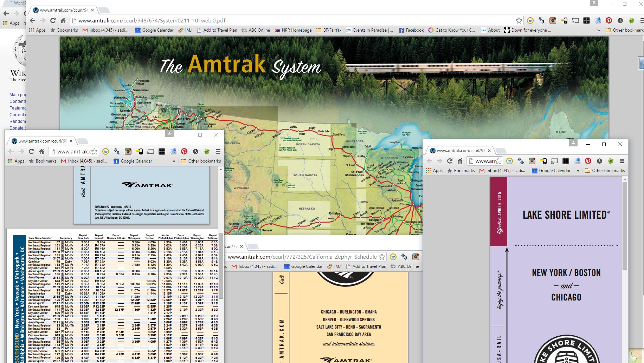644x363 pixels.
Task: Reload the Amtrak System PDF in top window
Action: tap(53, 21)
